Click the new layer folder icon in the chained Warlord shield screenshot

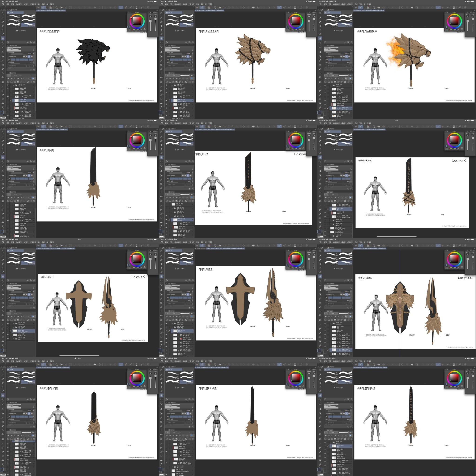(x=335, y=320)
